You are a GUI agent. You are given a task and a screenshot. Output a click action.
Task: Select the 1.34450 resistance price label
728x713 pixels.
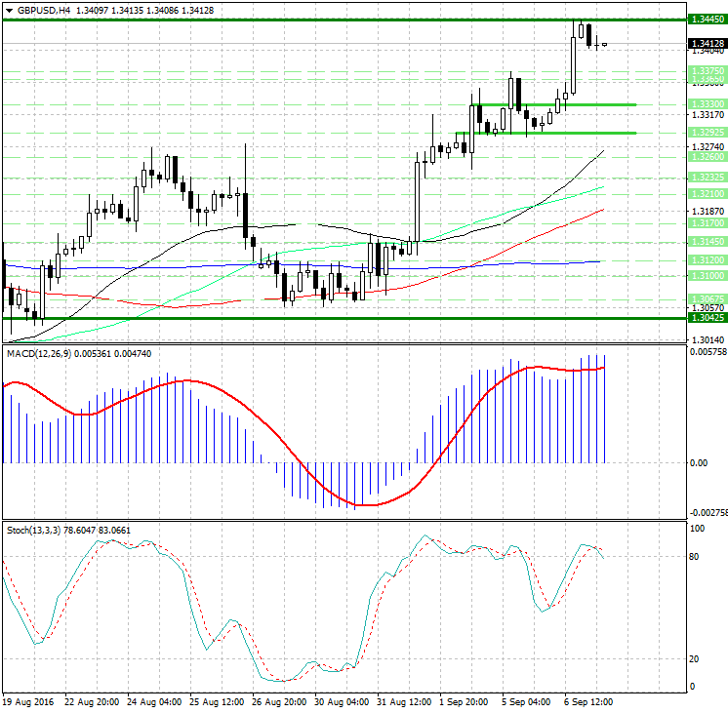point(706,20)
